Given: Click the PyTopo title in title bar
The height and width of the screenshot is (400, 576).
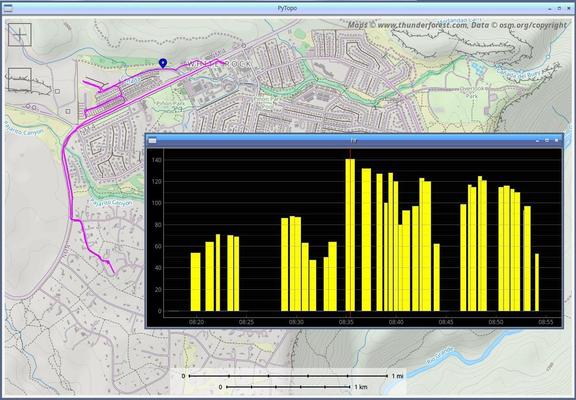Looking at the screenshot, I should click(288, 8).
